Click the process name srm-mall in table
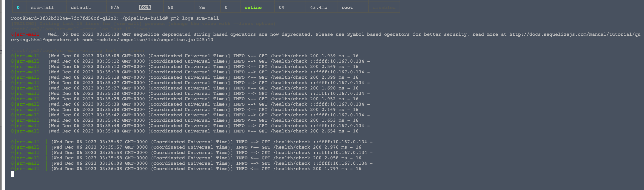 pos(42,7)
